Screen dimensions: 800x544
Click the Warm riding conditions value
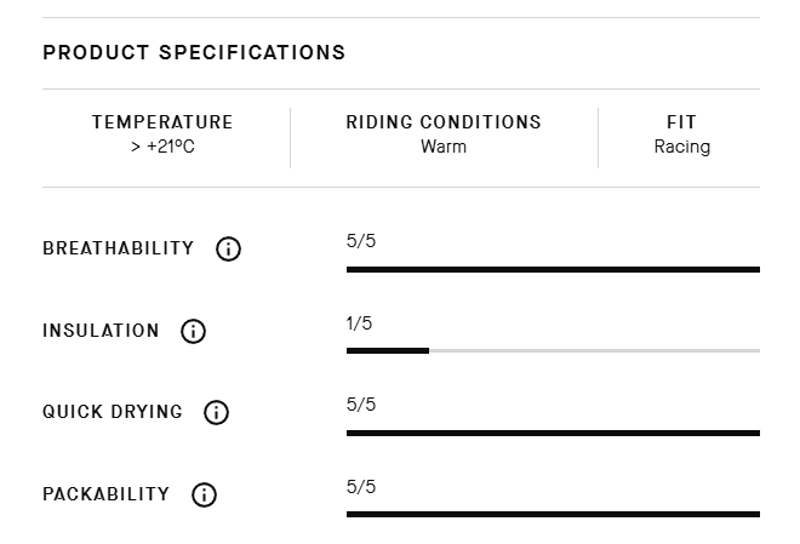[x=443, y=147]
